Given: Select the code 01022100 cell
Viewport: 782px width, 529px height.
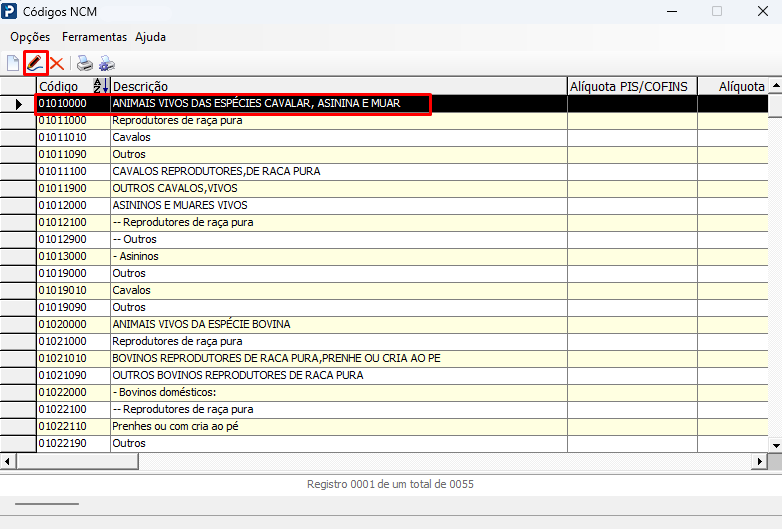Looking at the screenshot, I should tap(73, 409).
